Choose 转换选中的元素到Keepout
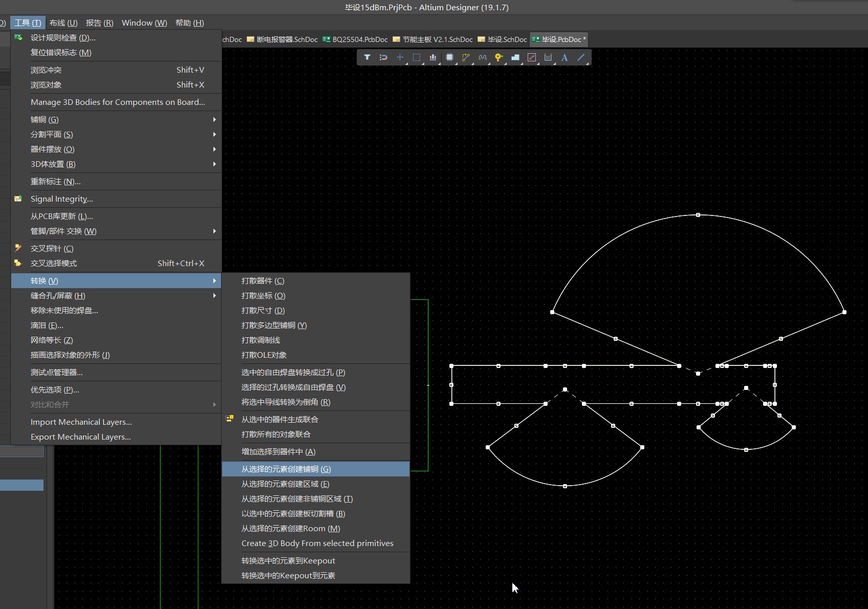The height and width of the screenshot is (609, 868). (x=316, y=561)
